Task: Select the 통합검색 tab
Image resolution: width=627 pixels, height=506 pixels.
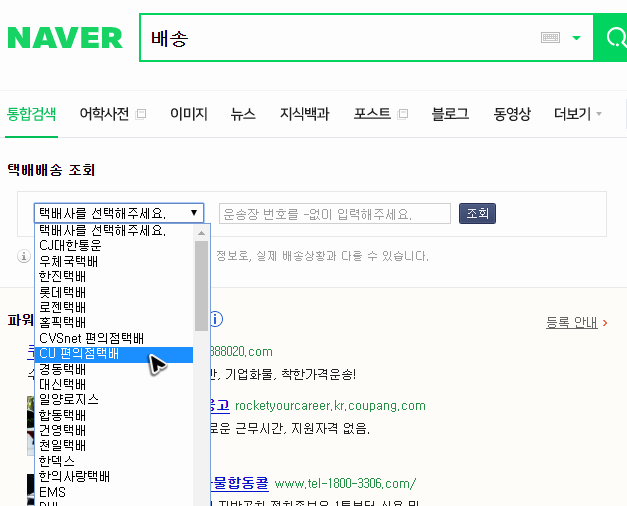Action: (x=31, y=114)
